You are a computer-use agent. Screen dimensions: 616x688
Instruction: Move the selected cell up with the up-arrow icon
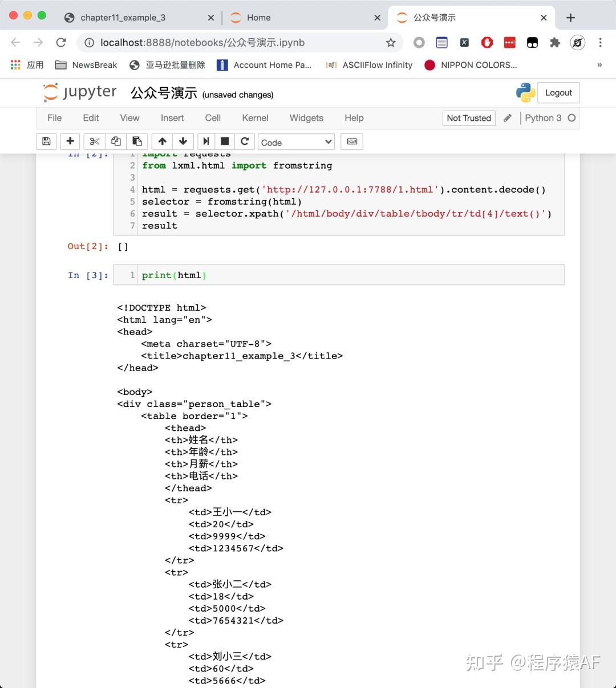162,141
